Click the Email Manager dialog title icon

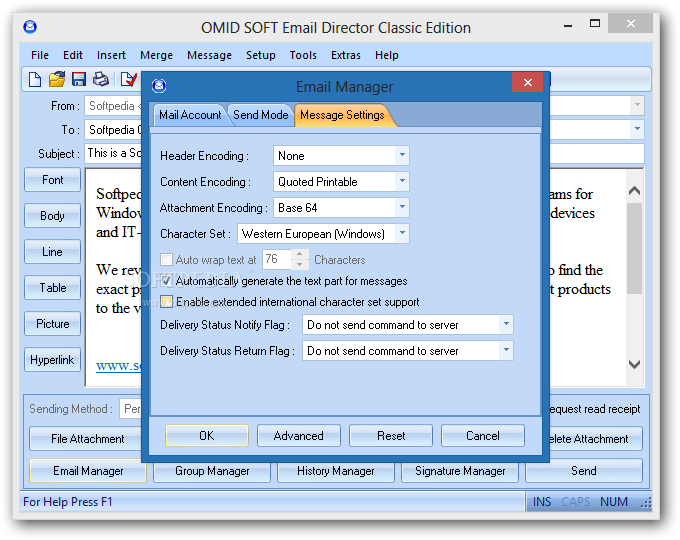159,85
